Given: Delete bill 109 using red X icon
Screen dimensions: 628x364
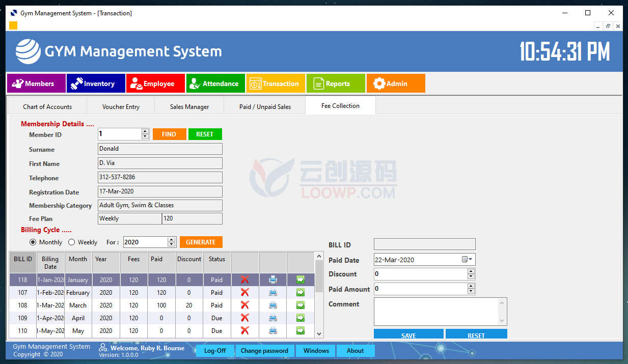Looking at the screenshot, I should coord(245,318).
